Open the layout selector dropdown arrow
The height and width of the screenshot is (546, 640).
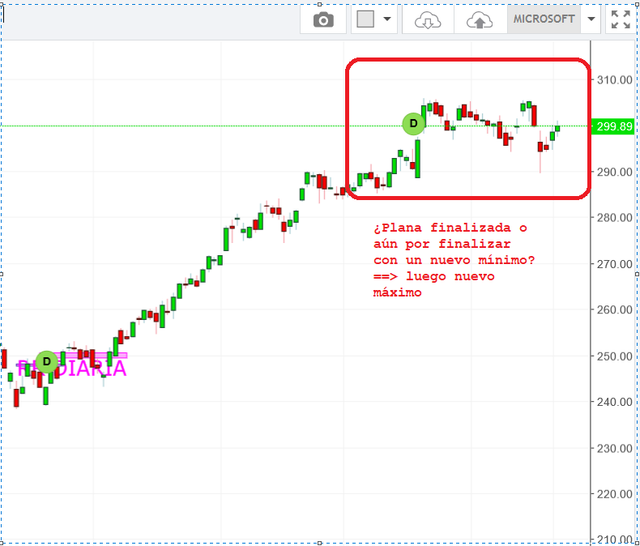[x=387, y=19]
